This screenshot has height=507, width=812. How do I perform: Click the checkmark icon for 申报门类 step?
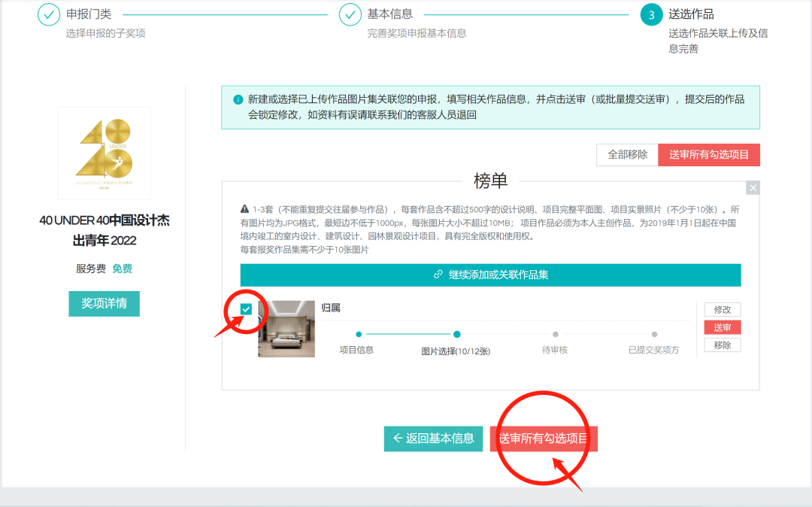click(48, 14)
